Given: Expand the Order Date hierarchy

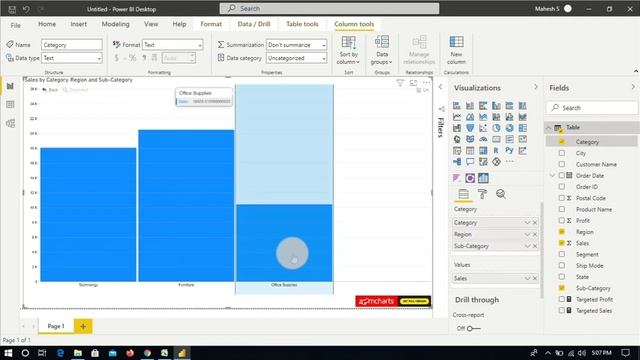Looking at the screenshot, I should tap(553, 176).
